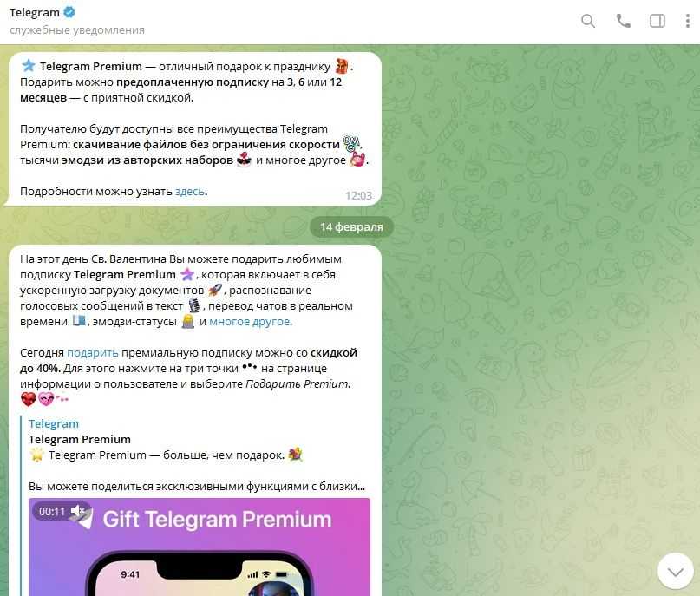Toggle the right sidebar panel icon
Image resolution: width=700 pixels, height=596 pixels.
tap(657, 21)
